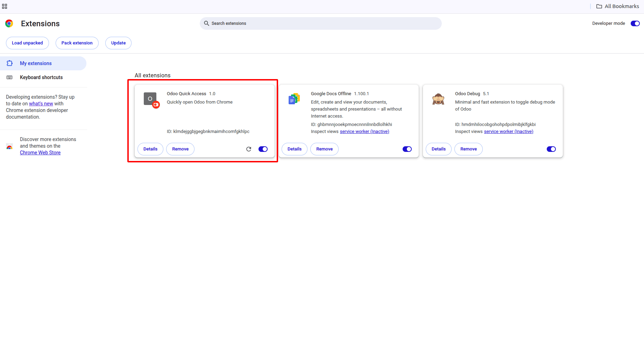Click the keyboard icon next to Keyboard shortcuts

tap(9, 77)
